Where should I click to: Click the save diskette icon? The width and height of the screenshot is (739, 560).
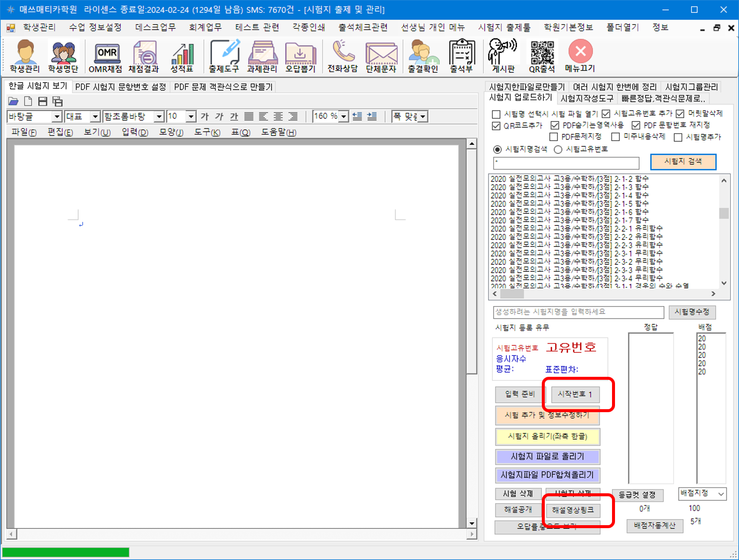[x=43, y=102]
